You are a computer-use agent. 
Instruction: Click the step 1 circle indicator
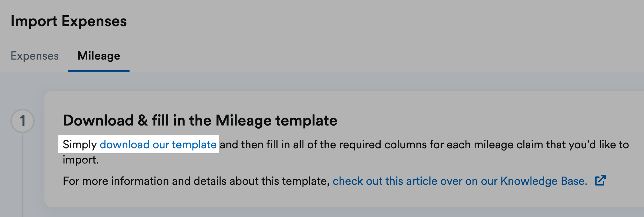click(23, 121)
